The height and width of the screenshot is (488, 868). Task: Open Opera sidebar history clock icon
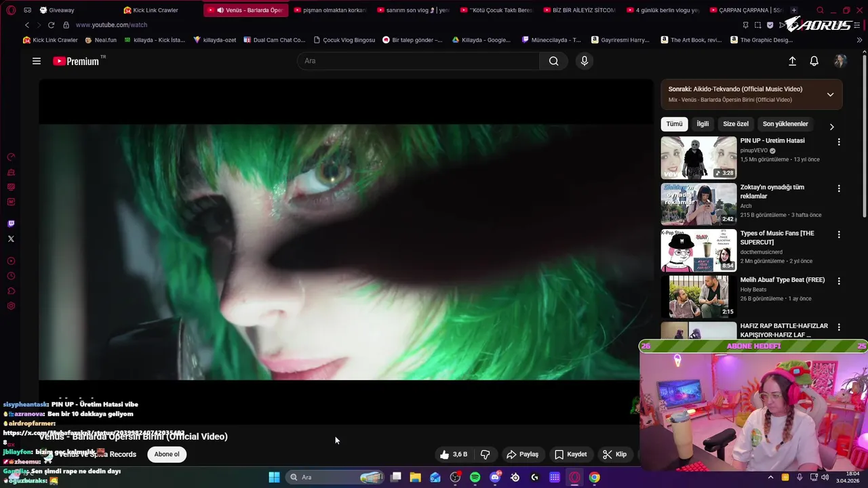(11, 276)
